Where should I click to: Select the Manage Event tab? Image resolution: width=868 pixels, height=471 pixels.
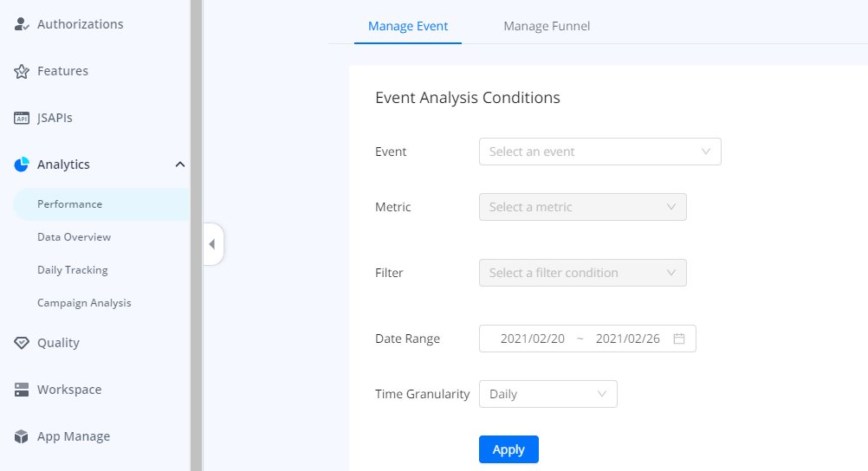pos(408,26)
